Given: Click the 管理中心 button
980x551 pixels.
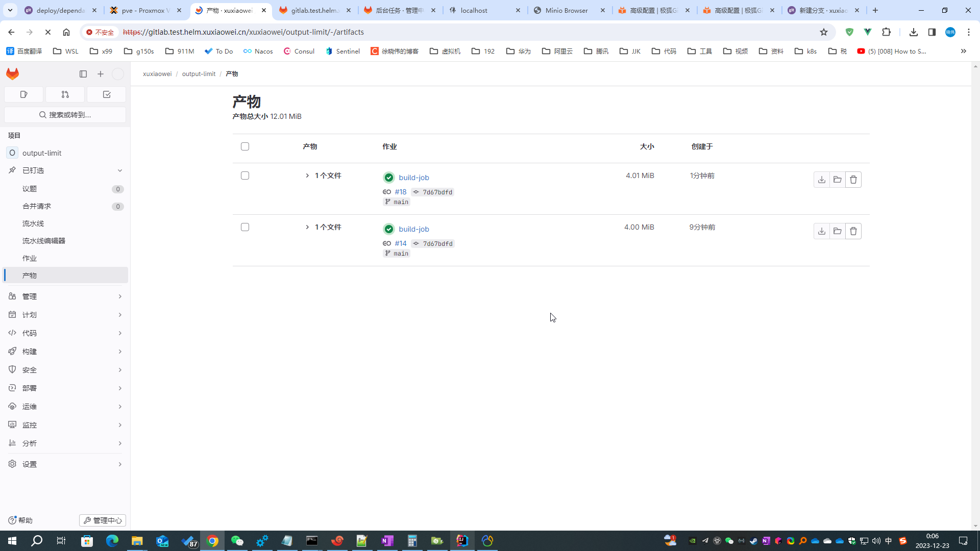Looking at the screenshot, I should [x=103, y=520].
